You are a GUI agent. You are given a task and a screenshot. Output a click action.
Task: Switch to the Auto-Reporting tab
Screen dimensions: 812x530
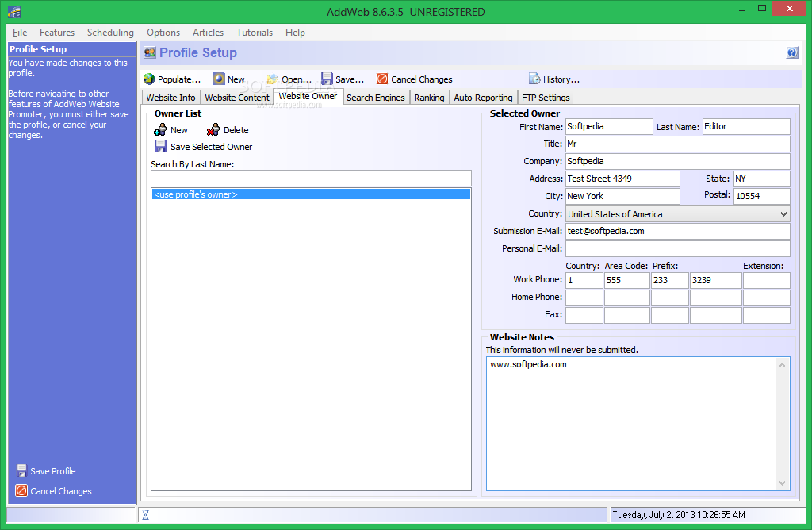(x=483, y=98)
